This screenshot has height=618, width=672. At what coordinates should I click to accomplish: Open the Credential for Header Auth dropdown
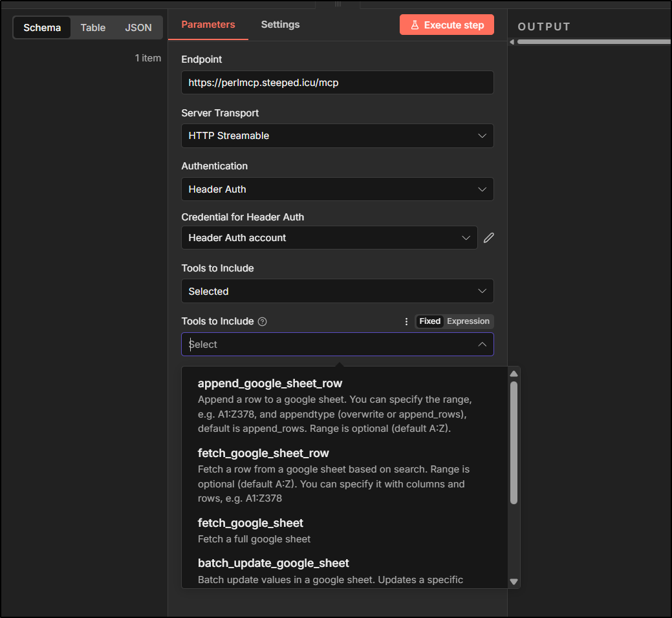329,238
